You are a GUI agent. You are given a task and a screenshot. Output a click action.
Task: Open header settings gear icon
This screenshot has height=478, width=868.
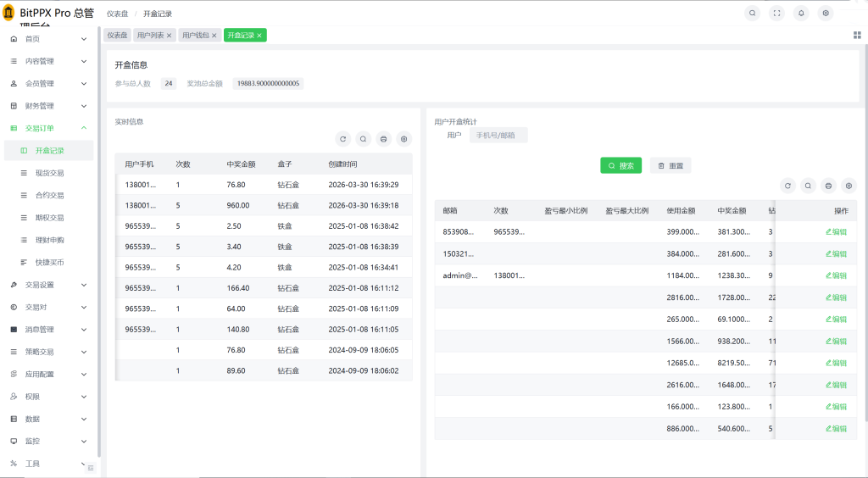pyautogui.click(x=826, y=14)
